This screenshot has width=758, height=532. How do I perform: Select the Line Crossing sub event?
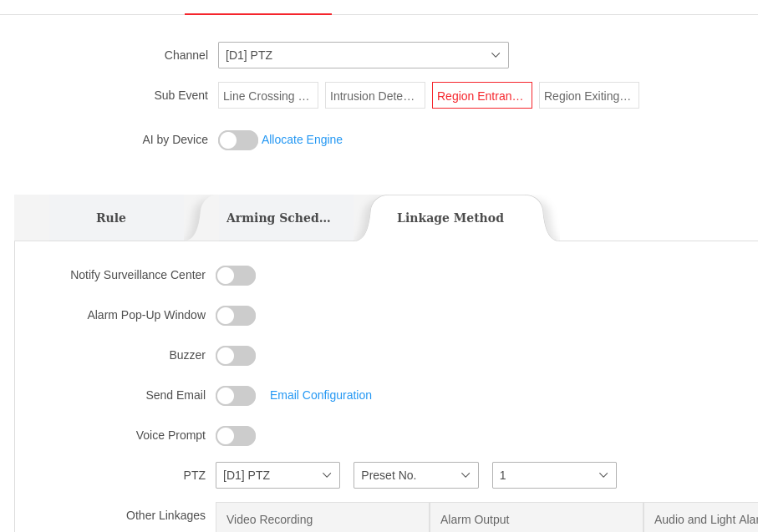tap(267, 95)
